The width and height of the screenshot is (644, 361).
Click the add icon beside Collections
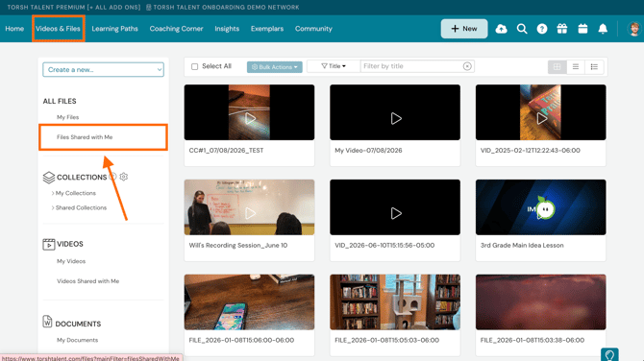coord(112,177)
